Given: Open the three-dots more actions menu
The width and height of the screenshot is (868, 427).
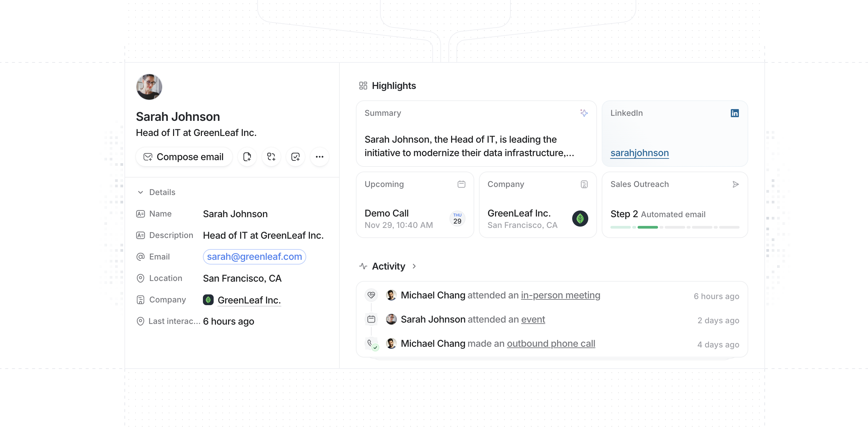Looking at the screenshot, I should point(319,157).
